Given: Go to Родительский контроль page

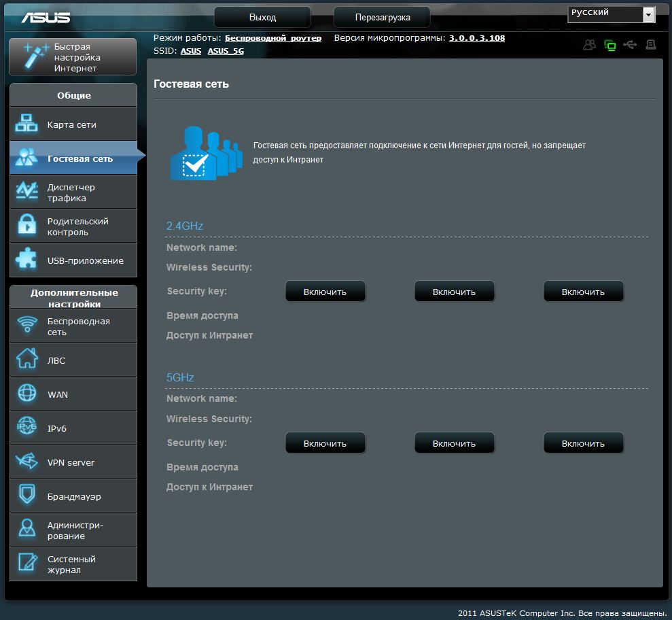Looking at the screenshot, I should 73,226.
